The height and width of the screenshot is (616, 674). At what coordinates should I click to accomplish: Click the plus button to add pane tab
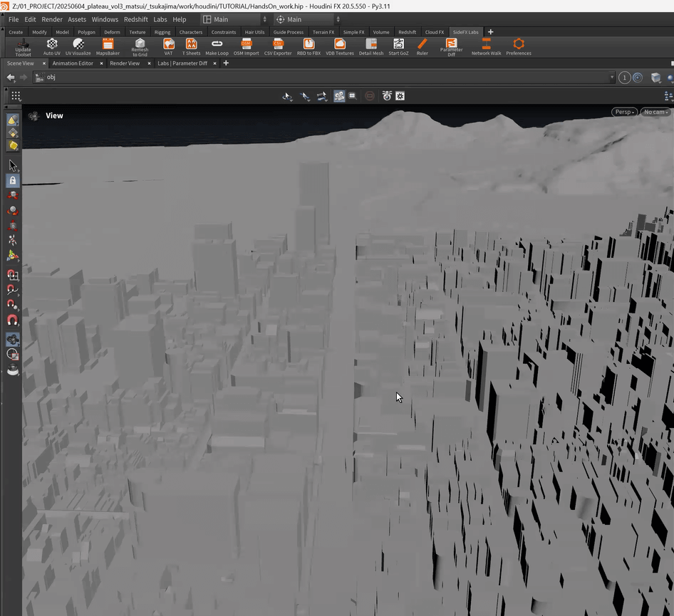tap(226, 63)
